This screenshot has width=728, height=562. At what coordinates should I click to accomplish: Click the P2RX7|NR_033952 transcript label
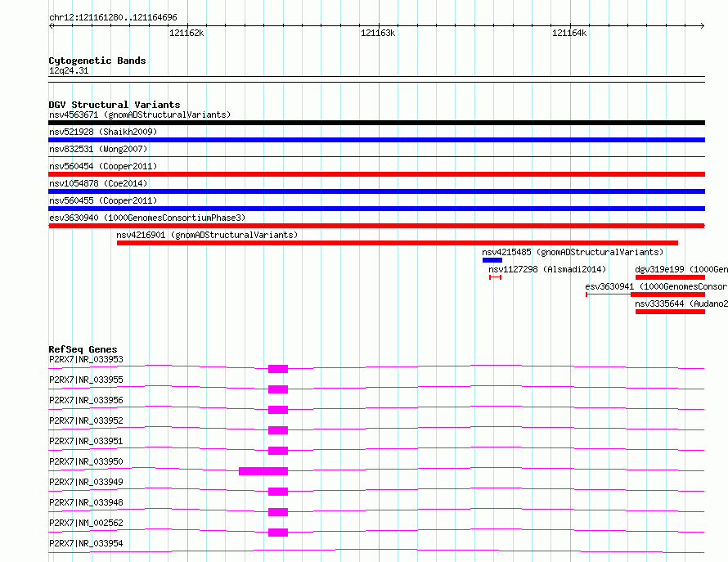click(86, 420)
